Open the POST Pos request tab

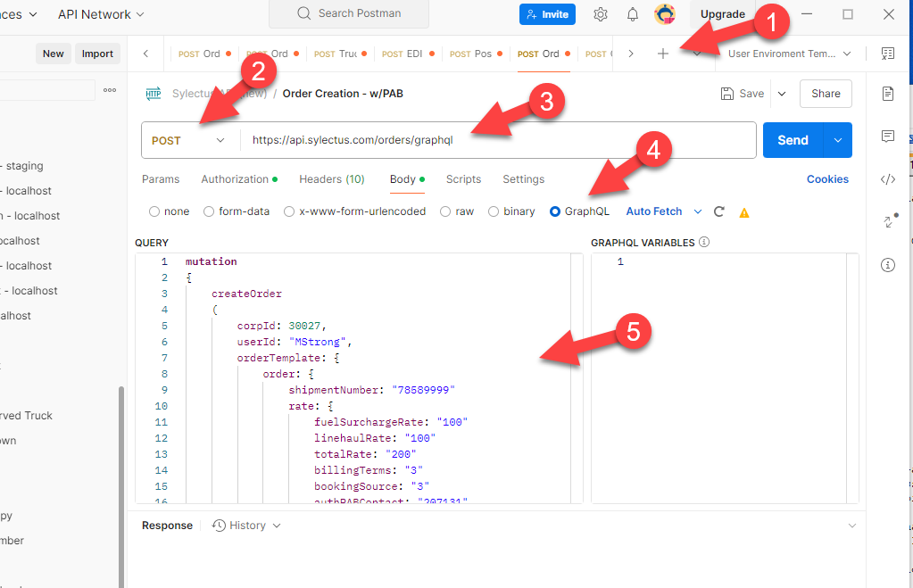click(477, 54)
